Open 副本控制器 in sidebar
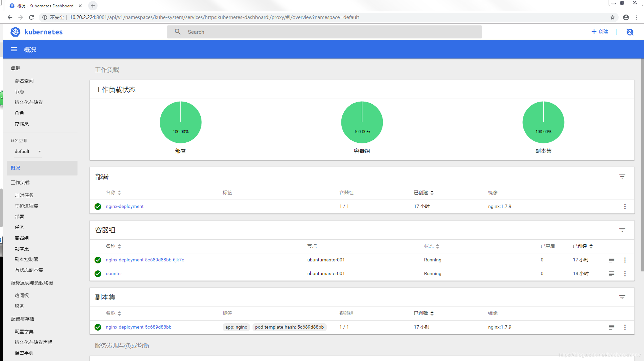This screenshot has width=644, height=361. [x=26, y=259]
